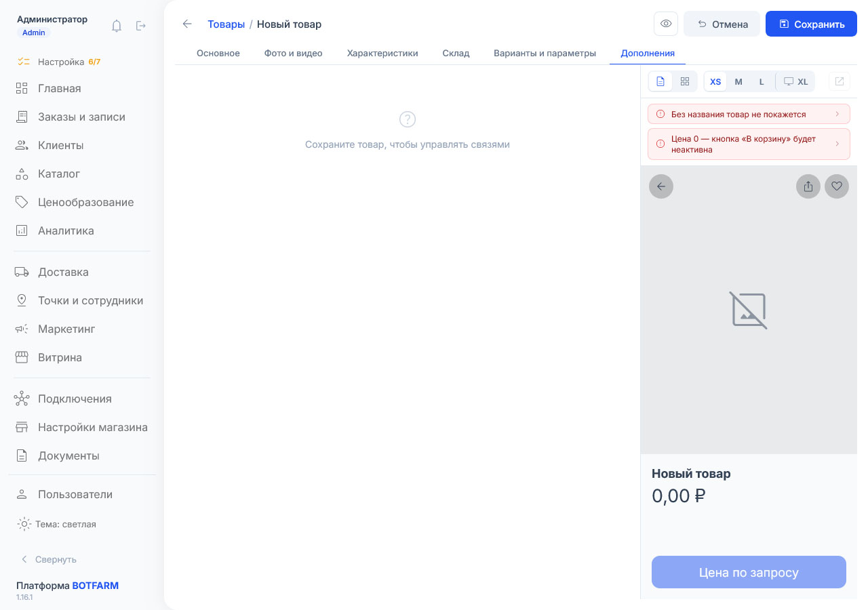Image resolution: width=868 pixels, height=610 pixels.
Task: Collapse the sidebar with Свернуть
Action: 49,559
